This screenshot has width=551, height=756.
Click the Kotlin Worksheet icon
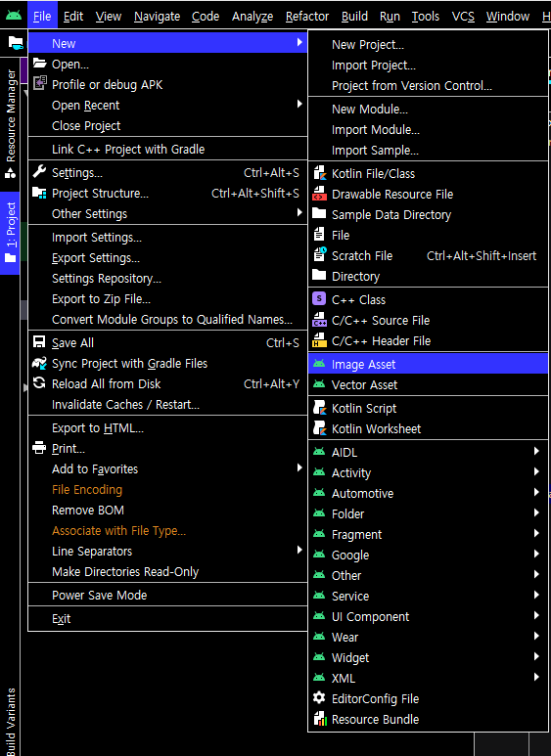(x=319, y=428)
